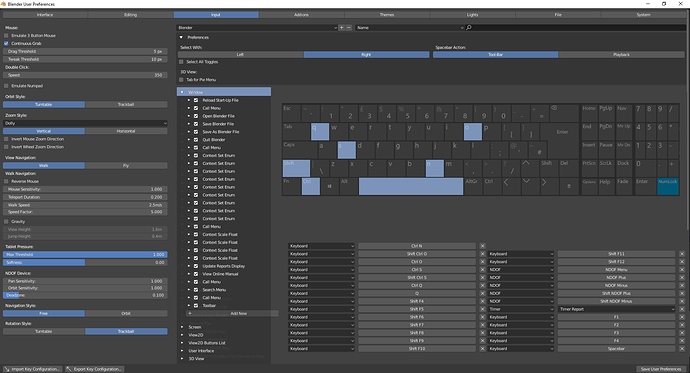Remove the Shift F11 shortcut with its X icon
Screen dimensions: 690x373
click(682, 254)
